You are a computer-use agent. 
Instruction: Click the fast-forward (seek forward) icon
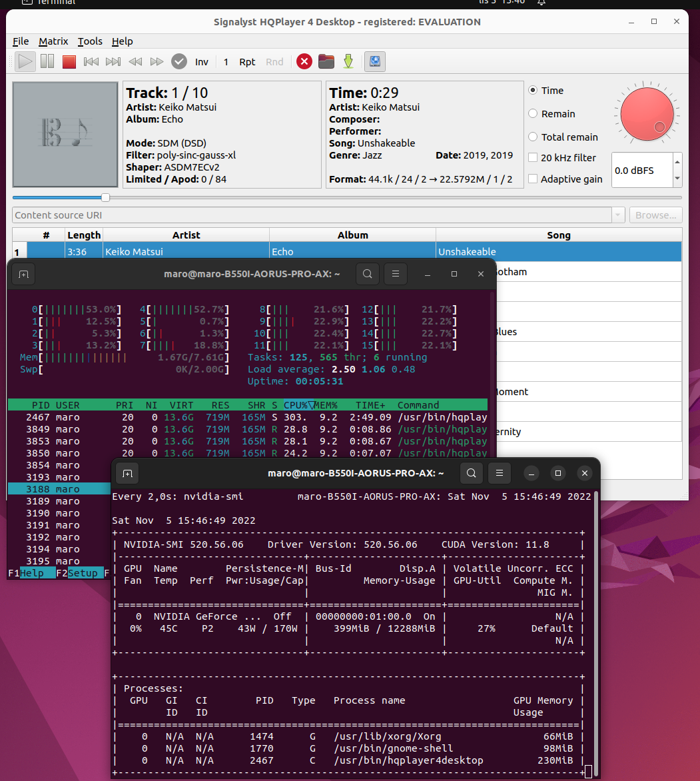click(x=157, y=62)
